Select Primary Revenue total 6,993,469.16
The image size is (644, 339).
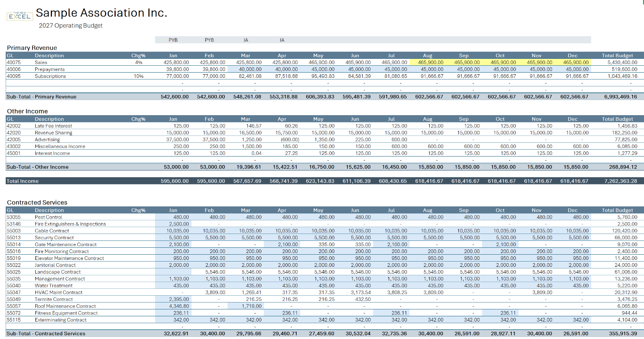(620, 97)
